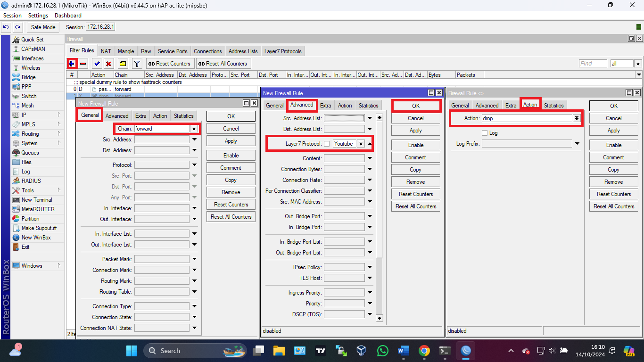Select Advanced tab in middle rule dialog
This screenshot has width=644, height=362.
302,105
